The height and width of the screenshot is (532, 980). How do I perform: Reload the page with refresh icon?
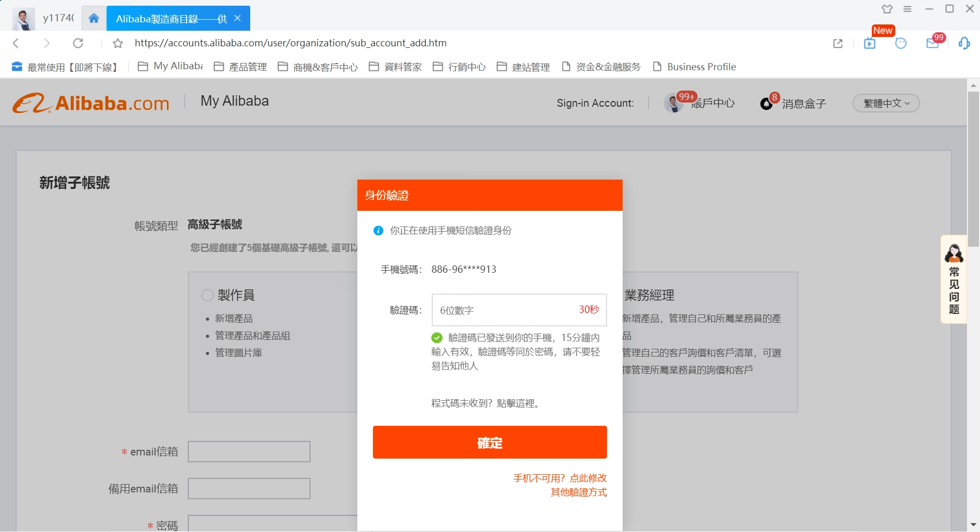coord(78,43)
